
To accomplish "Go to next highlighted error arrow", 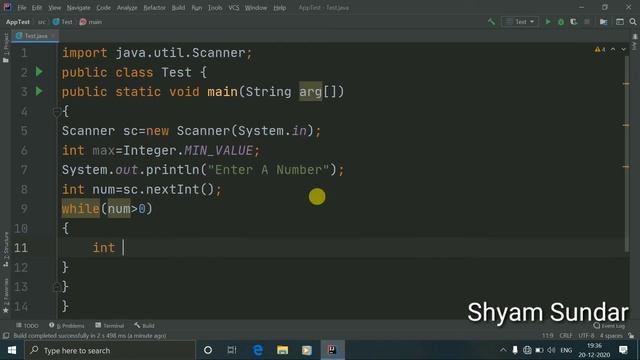I will coord(623,49).
